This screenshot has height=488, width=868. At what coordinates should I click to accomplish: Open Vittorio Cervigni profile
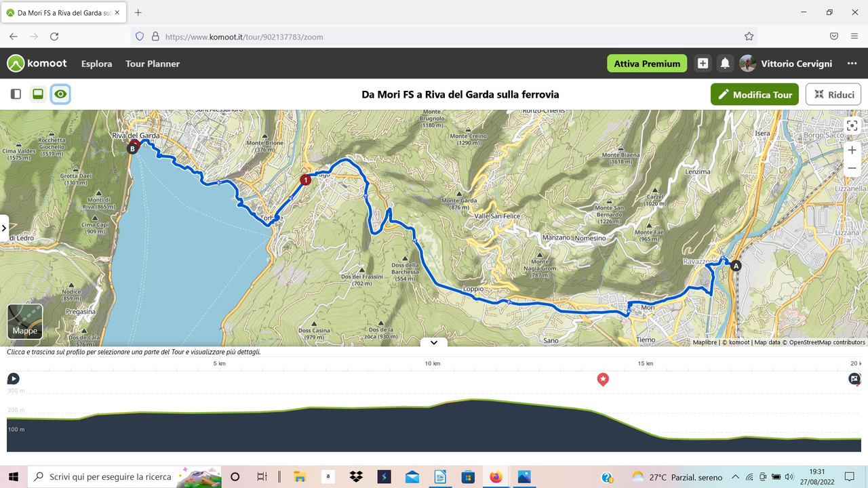click(x=786, y=63)
